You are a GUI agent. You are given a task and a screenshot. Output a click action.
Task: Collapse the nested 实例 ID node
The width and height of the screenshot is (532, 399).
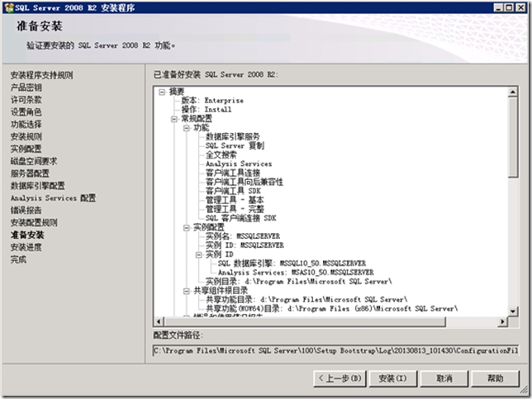click(198, 254)
